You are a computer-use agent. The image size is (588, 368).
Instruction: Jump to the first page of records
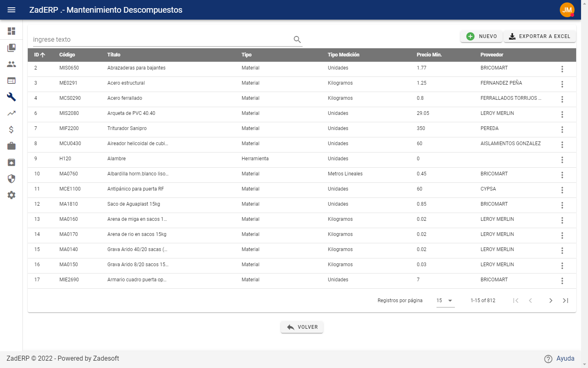[516, 301]
